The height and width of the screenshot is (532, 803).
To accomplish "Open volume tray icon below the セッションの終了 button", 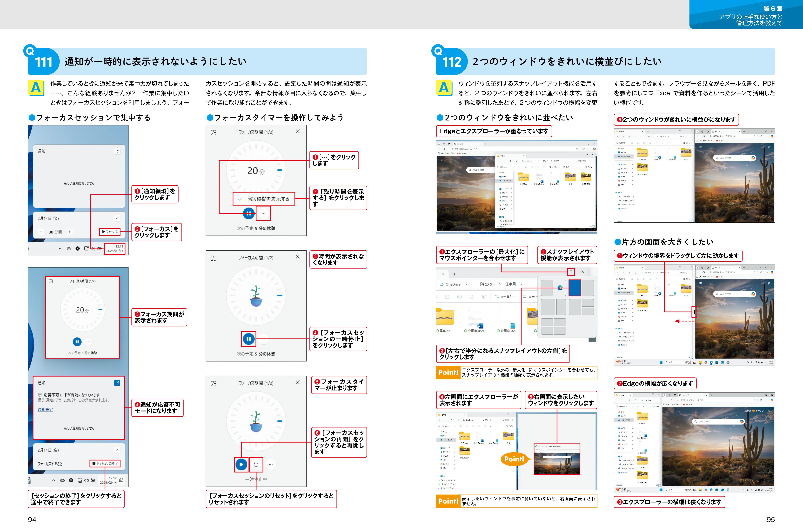I will coord(86,480).
